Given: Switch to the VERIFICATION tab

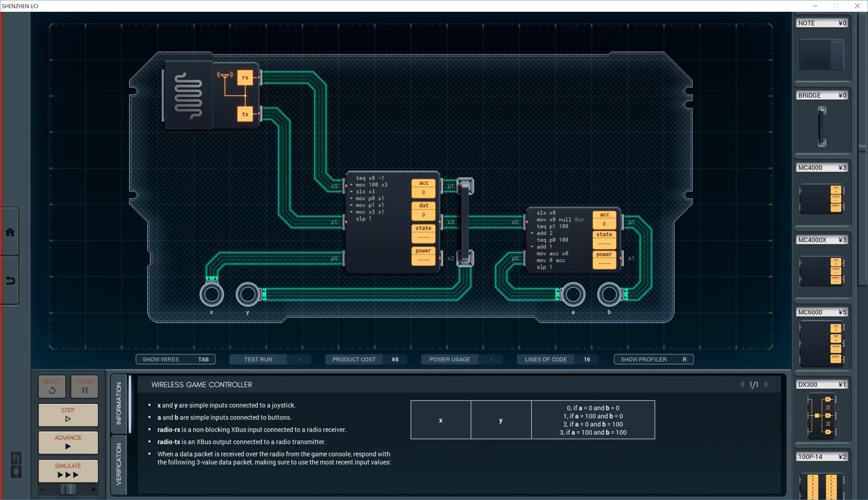Looking at the screenshot, I should (x=119, y=464).
